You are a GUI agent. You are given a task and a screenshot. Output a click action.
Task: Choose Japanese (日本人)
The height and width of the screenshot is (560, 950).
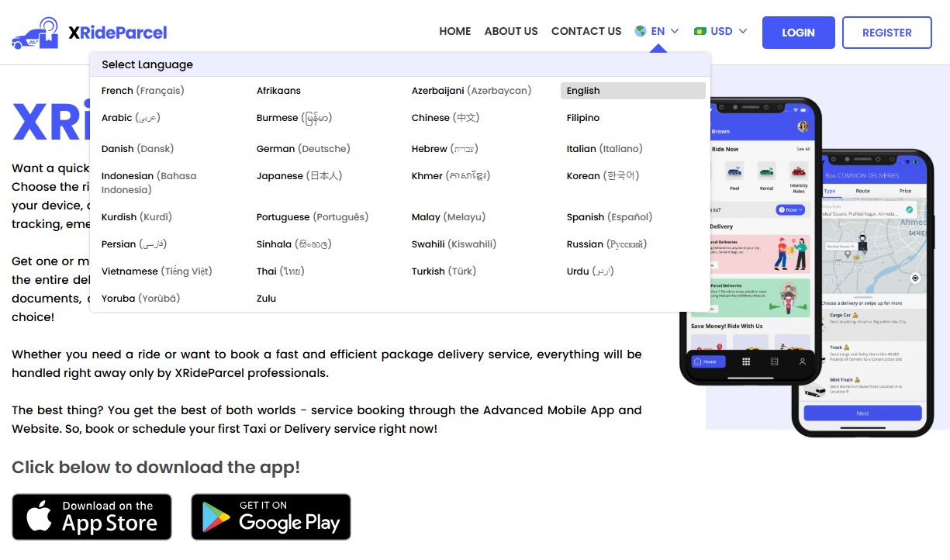[299, 176]
